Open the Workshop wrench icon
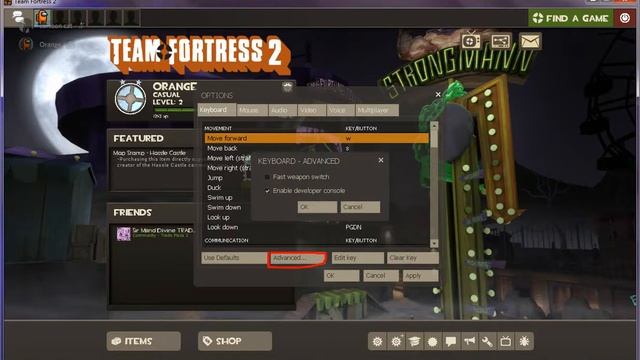640x360 pixels. [x=487, y=341]
